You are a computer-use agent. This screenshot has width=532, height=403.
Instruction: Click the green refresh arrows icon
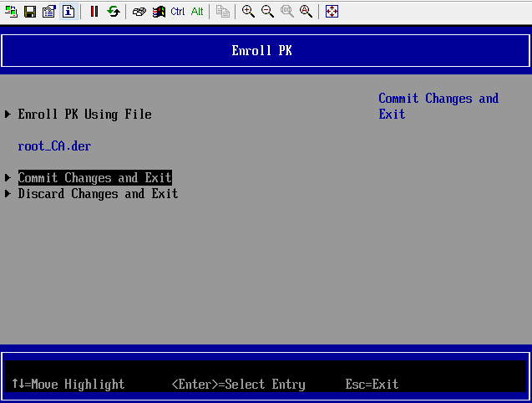click(x=113, y=12)
